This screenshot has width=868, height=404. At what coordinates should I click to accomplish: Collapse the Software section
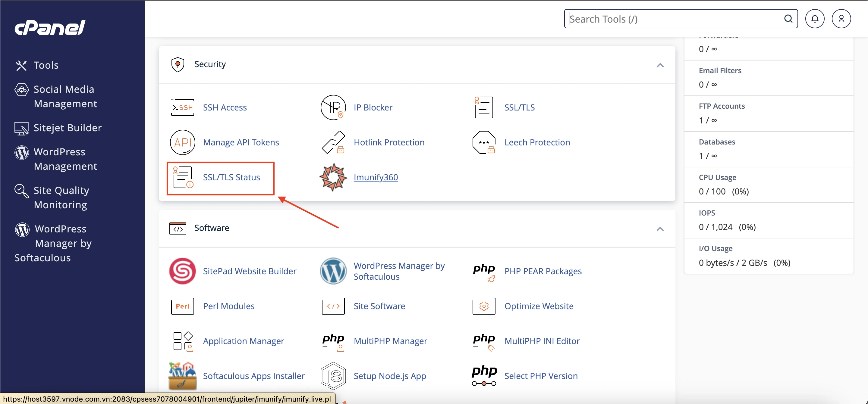[660, 229]
